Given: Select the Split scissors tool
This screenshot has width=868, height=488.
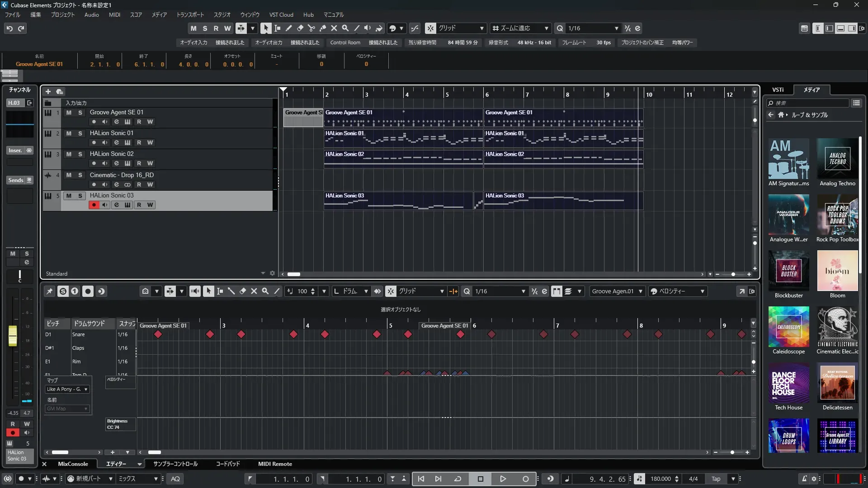Looking at the screenshot, I should coord(311,28).
